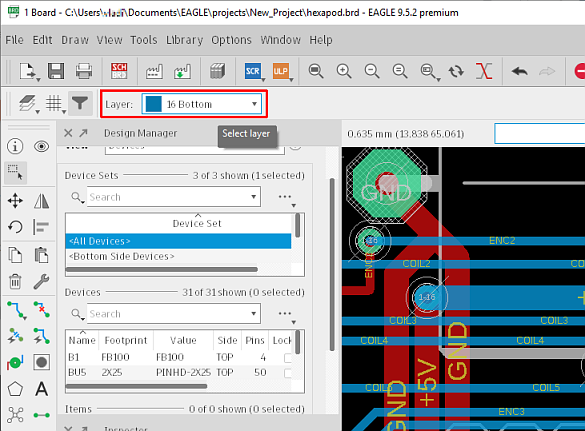
Task: Undo last action with back arrow
Action: pyautogui.click(x=519, y=71)
